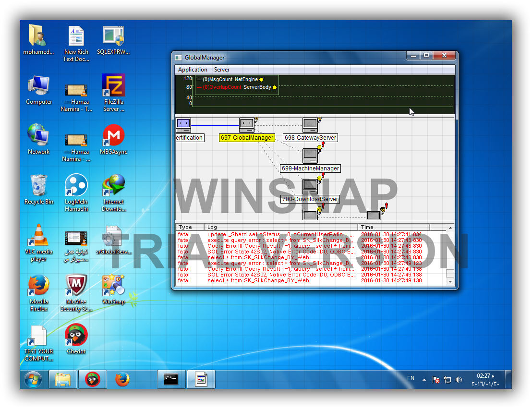Open the Windows Start menu
The height and width of the screenshot is (409, 532).
pyautogui.click(x=33, y=379)
